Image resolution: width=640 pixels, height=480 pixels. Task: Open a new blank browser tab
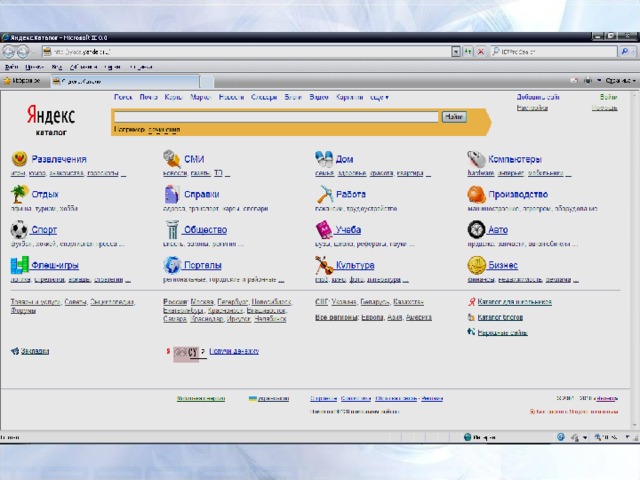207,82
